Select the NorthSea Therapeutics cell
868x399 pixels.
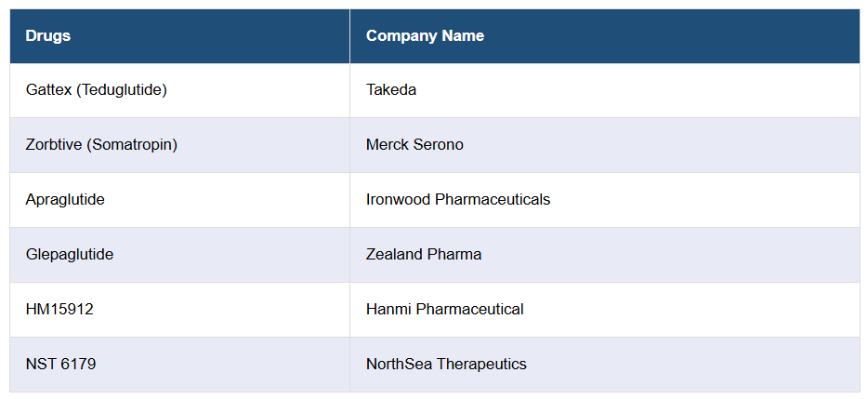pos(446,365)
